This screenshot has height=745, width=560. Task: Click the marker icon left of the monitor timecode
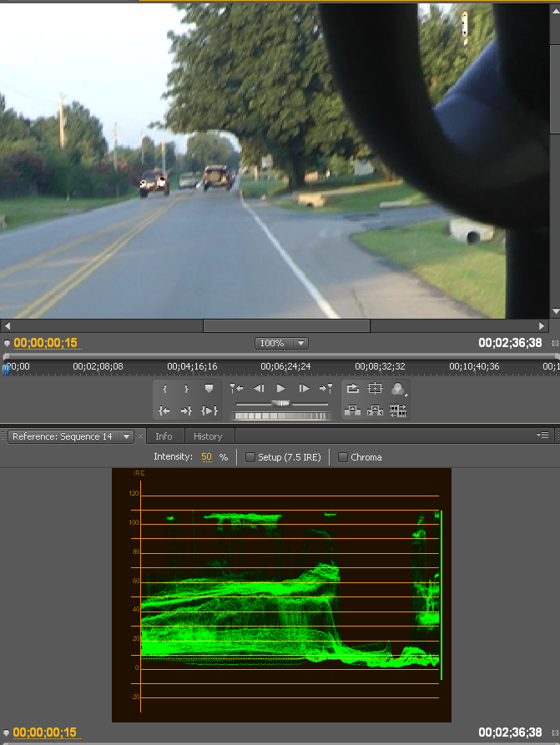click(7, 343)
